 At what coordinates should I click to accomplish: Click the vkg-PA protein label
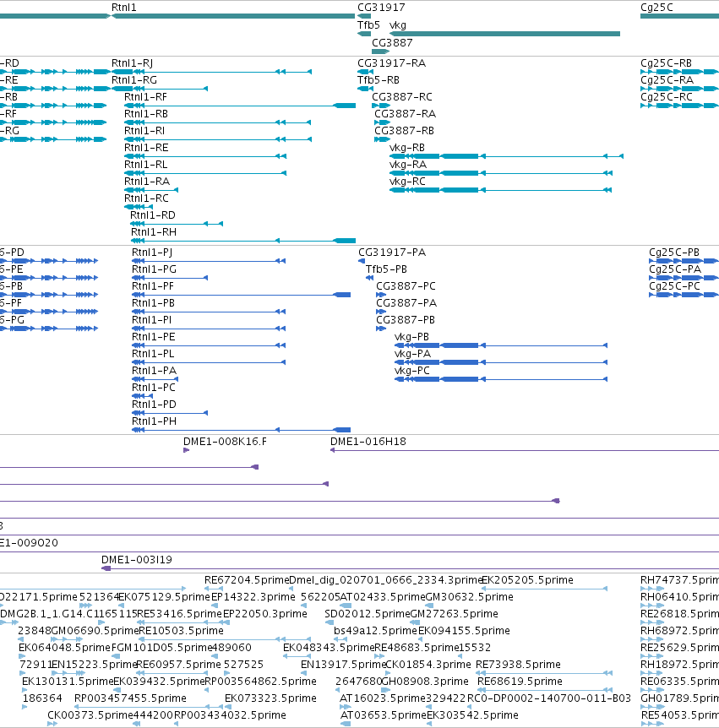click(412, 354)
